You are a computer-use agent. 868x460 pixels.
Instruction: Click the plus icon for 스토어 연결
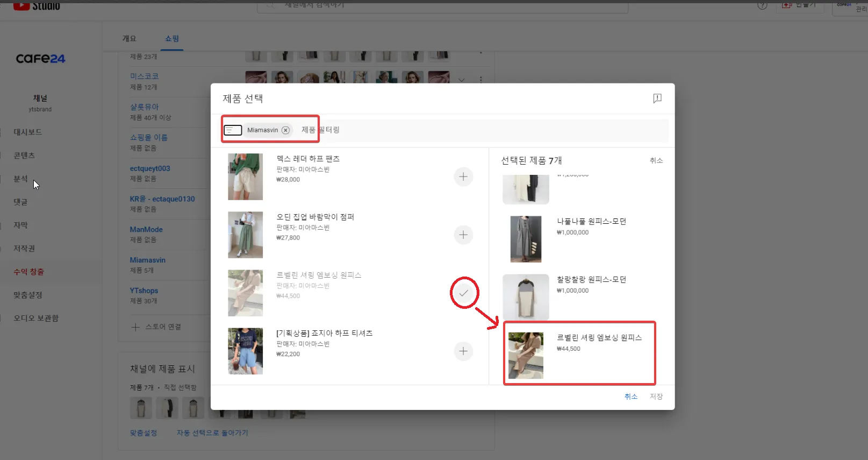click(x=135, y=327)
